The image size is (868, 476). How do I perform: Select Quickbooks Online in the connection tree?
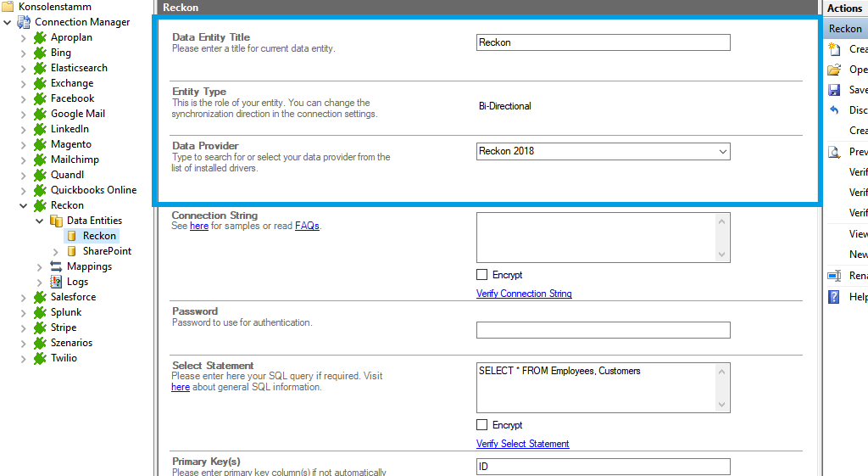93,190
